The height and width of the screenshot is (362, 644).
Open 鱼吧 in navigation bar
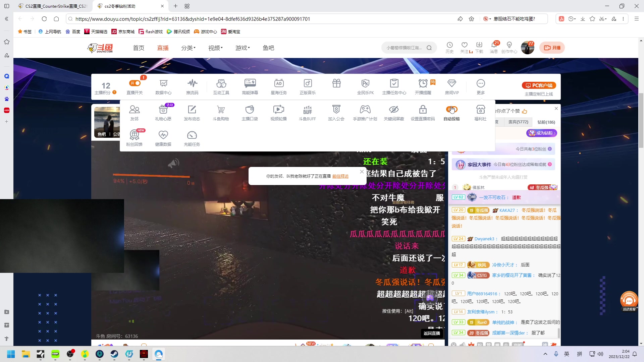tap(268, 48)
